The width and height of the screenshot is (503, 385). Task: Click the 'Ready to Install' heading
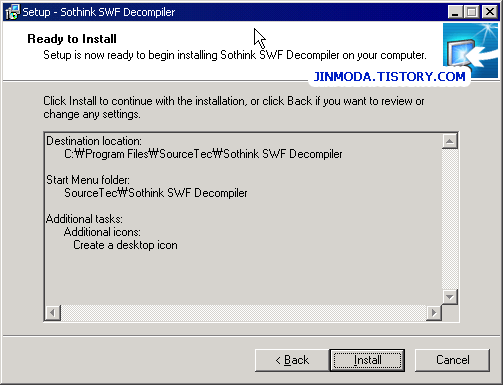[x=72, y=39]
